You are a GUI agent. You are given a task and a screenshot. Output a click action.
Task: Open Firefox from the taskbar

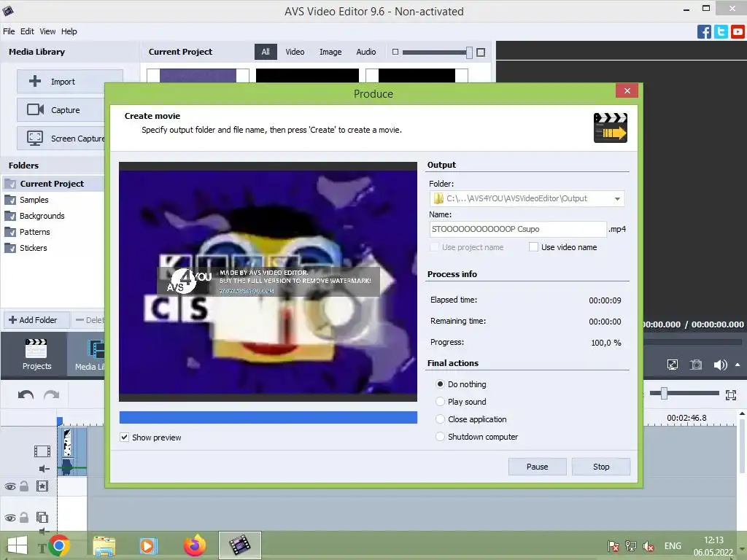194,545
